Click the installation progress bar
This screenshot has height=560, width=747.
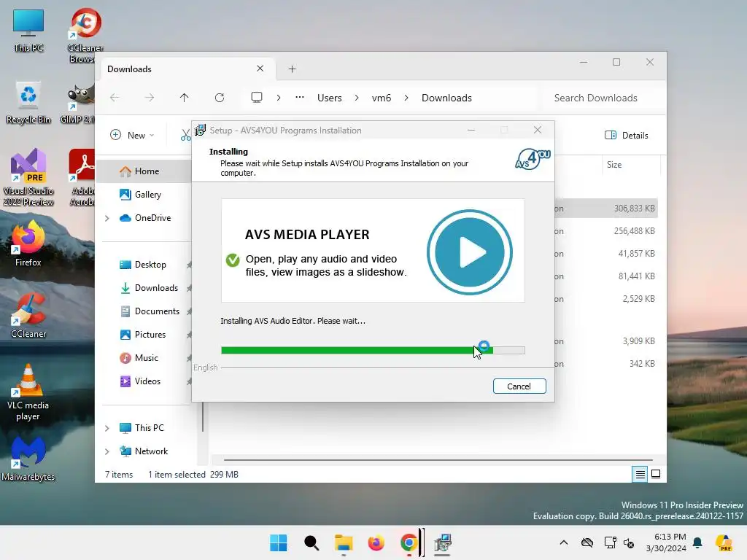pyautogui.click(x=373, y=351)
